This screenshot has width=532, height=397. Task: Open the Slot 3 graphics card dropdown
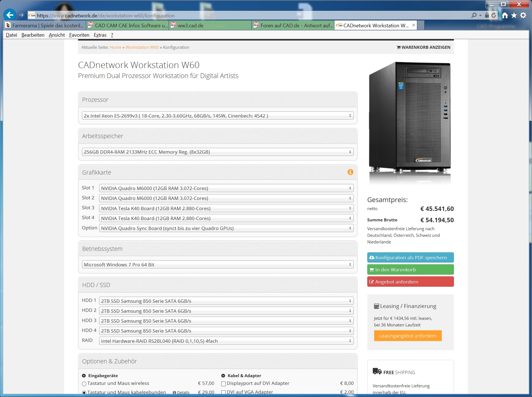coord(226,208)
